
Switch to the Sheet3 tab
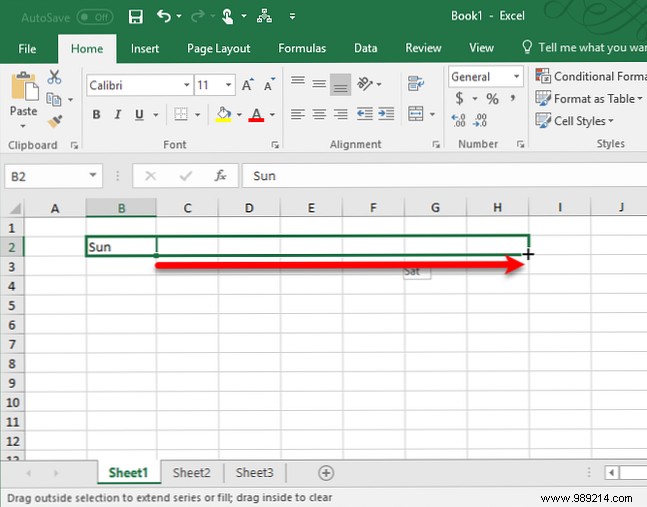click(x=254, y=473)
